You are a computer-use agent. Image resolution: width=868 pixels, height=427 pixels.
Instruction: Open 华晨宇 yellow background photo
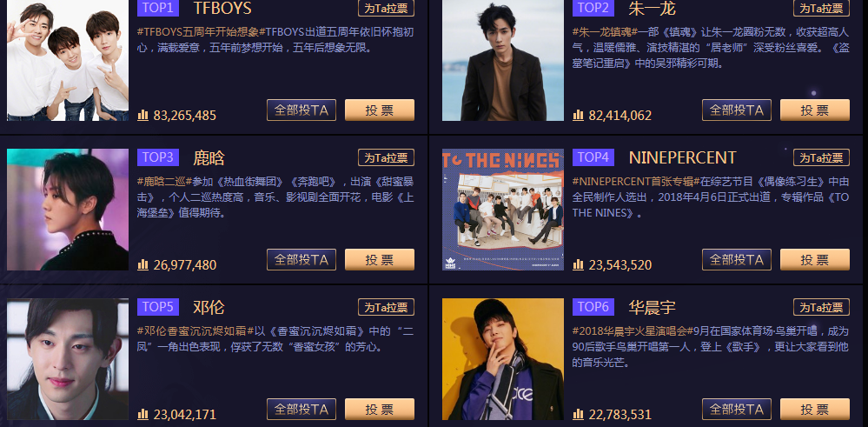[503, 359]
